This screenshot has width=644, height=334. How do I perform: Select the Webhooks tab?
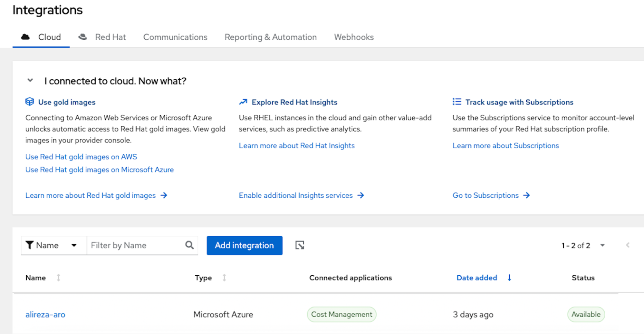coord(354,37)
